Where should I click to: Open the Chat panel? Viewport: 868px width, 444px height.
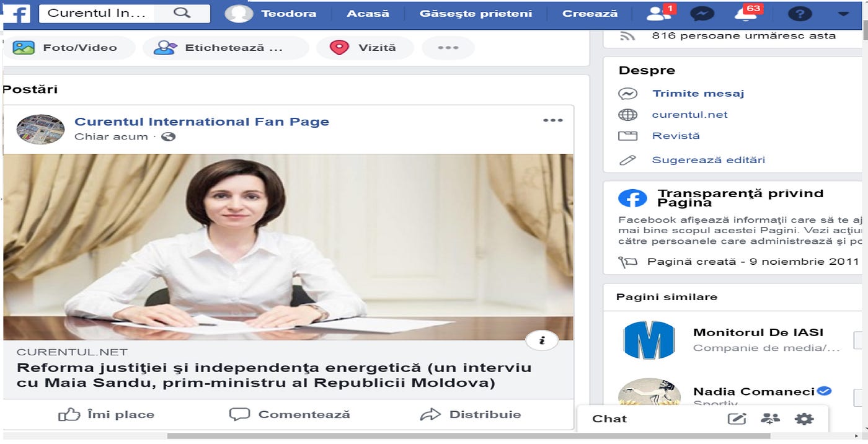pos(610,419)
